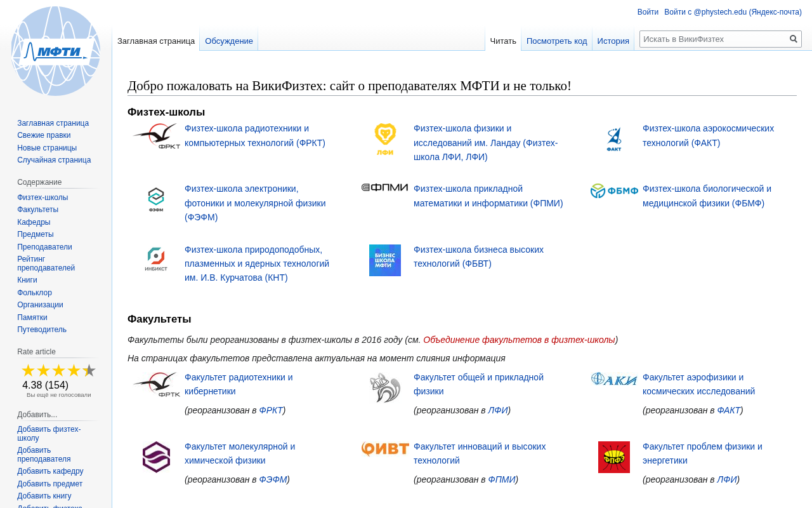
Task: Open Объединение факультетов в физтех-школы red link
Action: click(519, 340)
